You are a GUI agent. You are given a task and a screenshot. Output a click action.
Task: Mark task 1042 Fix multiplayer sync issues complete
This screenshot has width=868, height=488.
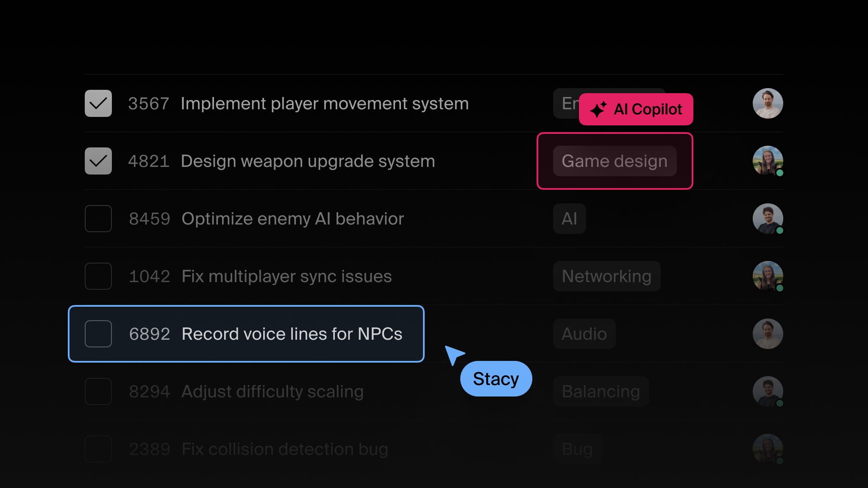point(98,276)
